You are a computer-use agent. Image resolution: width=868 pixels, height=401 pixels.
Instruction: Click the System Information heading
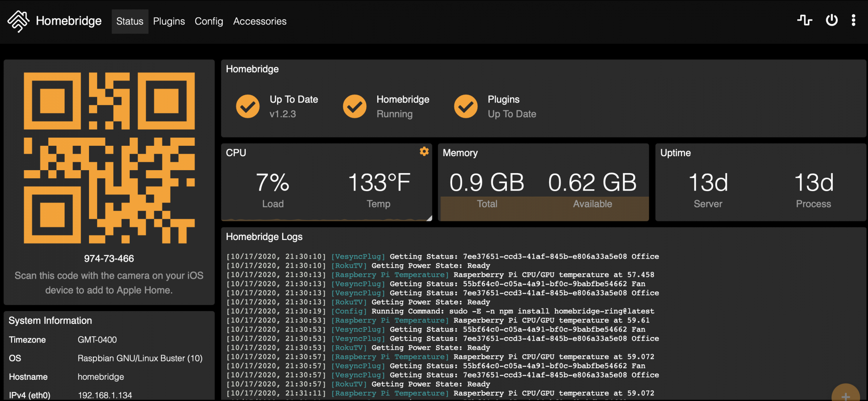(x=50, y=321)
